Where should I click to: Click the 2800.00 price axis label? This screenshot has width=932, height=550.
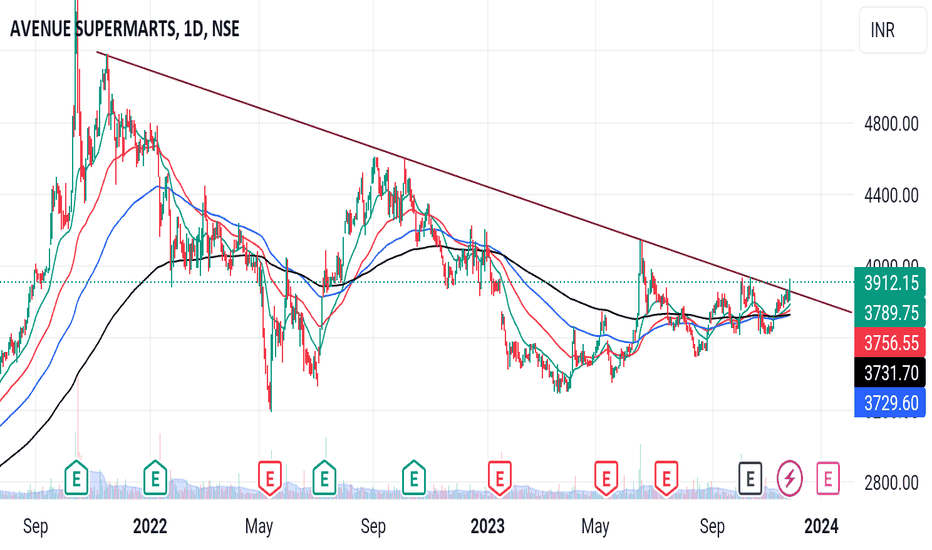[x=891, y=482]
